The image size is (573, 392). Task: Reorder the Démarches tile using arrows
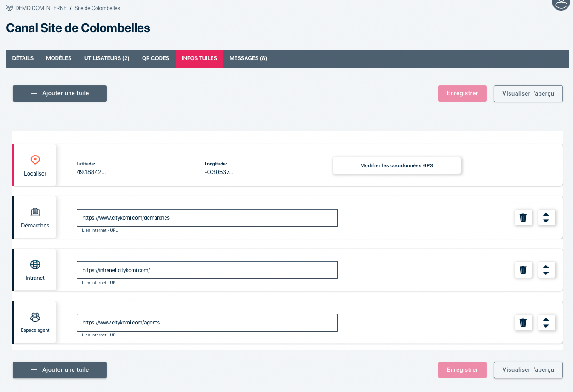(x=546, y=218)
